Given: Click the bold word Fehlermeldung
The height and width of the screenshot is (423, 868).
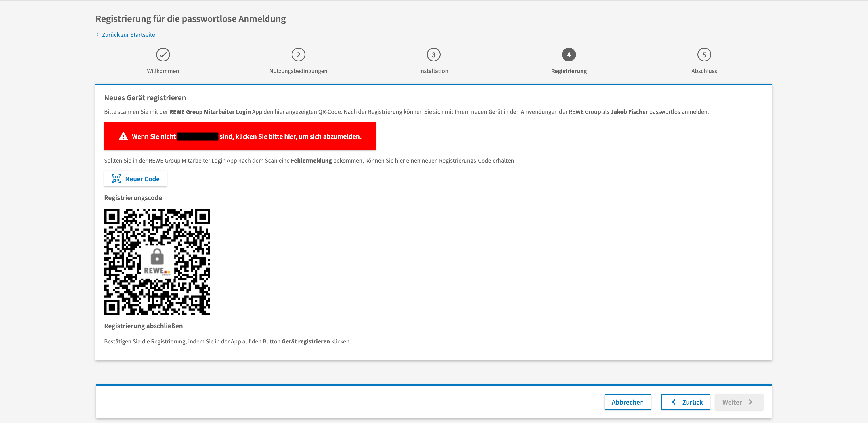Looking at the screenshot, I should click(x=311, y=161).
